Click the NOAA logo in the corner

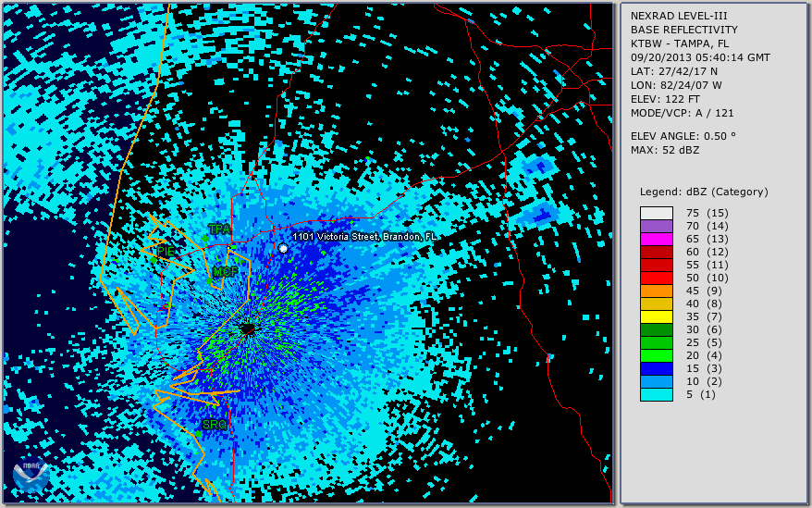pyautogui.click(x=30, y=476)
